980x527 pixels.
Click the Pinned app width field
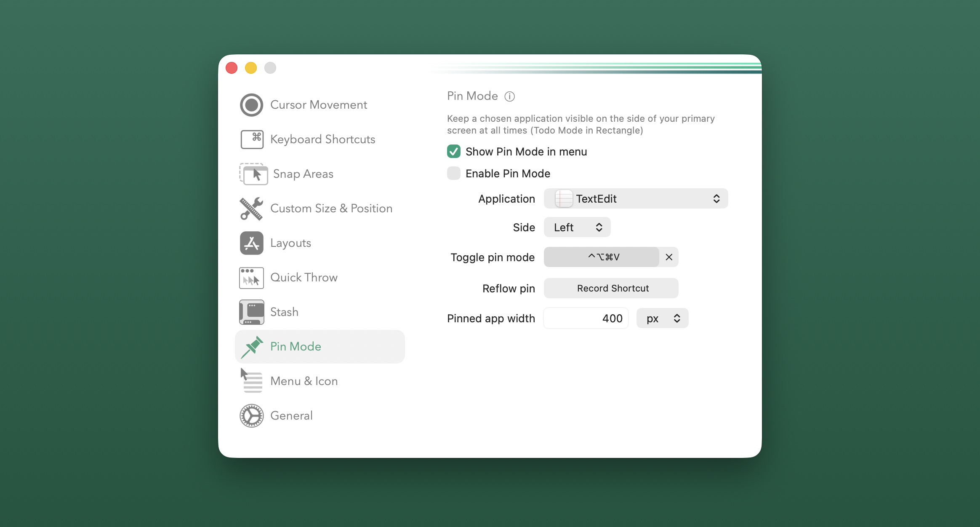(x=586, y=318)
